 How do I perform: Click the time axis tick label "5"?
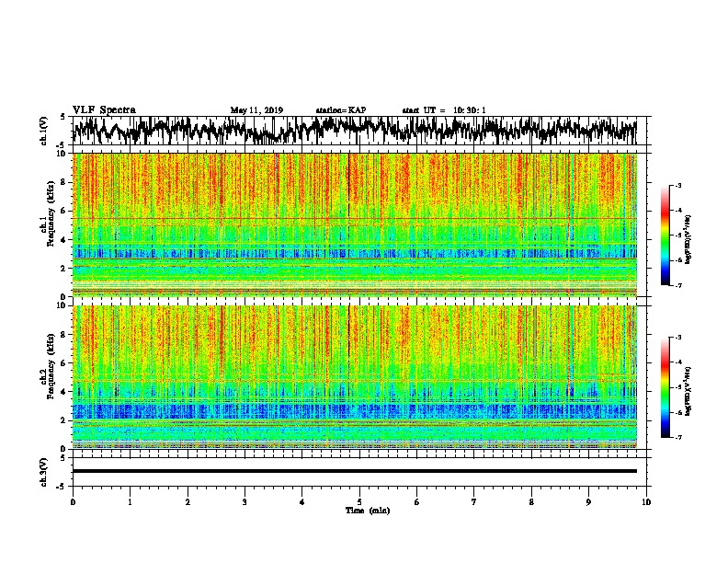tap(359, 502)
